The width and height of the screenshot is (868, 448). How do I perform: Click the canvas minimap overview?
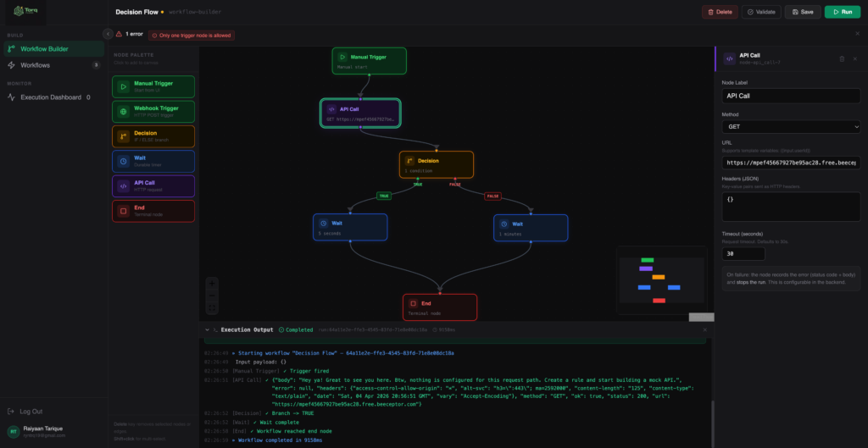click(661, 280)
